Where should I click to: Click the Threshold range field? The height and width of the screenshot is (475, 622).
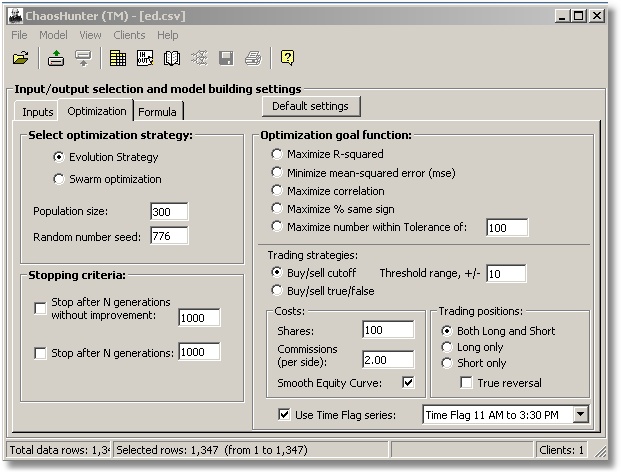click(x=507, y=273)
